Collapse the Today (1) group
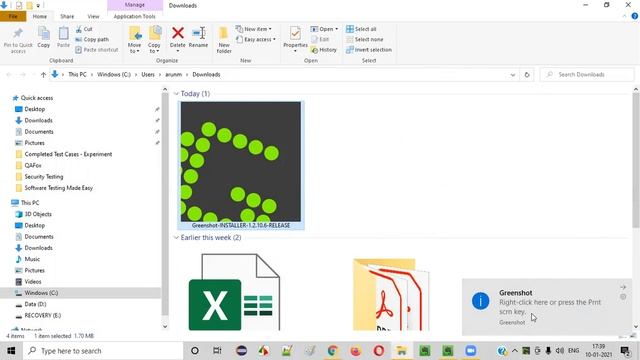This screenshot has height=360, width=640. pos(176,94)
